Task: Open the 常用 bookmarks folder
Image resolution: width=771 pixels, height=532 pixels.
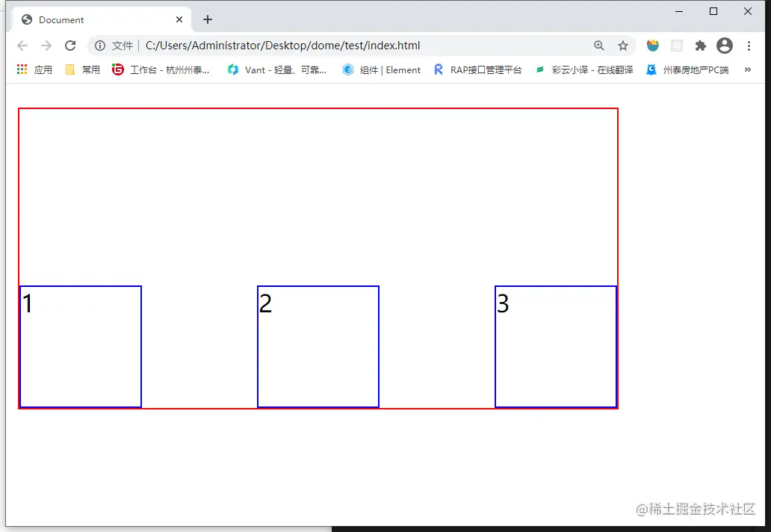Action: [82, 69]
